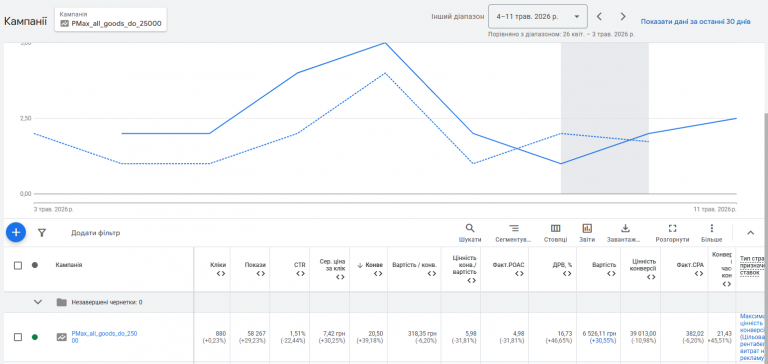Click Показати дані за останні 30 днів link
The image size is (768, 364).
pyautogui.click(x=696, y=22)
